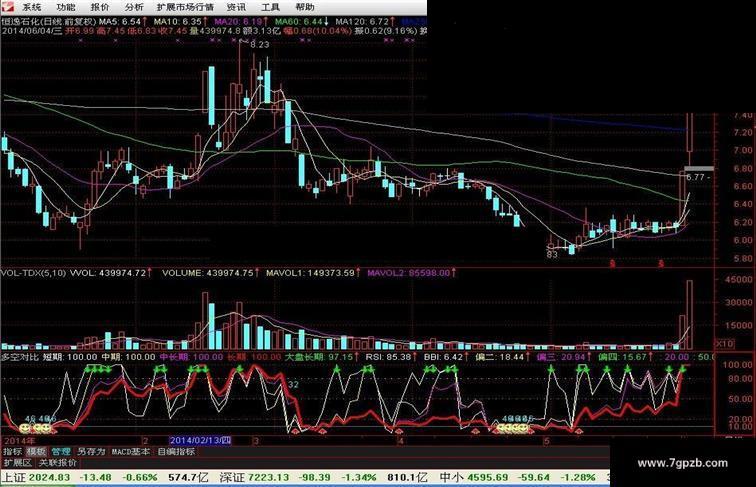Click the -1.28% percentage in status bar
Screen dimensions: 756x487
click(x=578, y=478)
